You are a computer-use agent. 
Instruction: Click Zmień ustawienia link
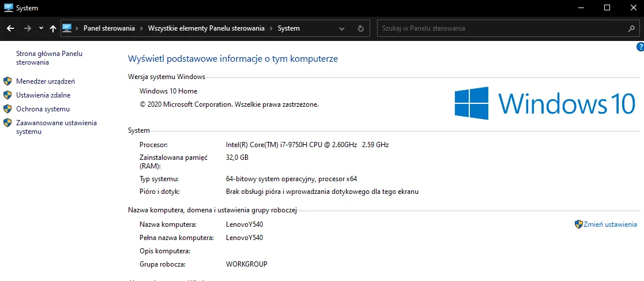610,224
